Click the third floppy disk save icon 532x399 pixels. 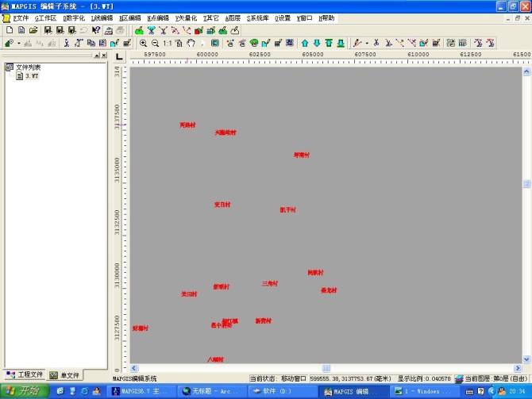tap(71, 30)
